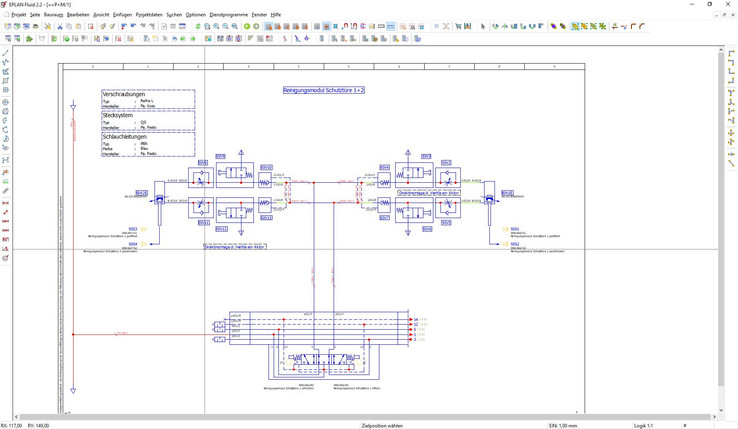Select the Line drawing tool

(6, 53)
